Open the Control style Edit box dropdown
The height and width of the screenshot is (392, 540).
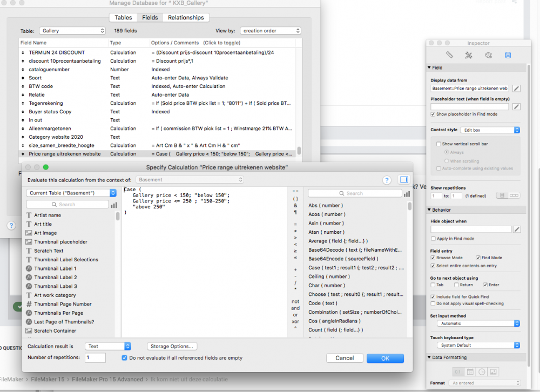[x=490, y=130]
